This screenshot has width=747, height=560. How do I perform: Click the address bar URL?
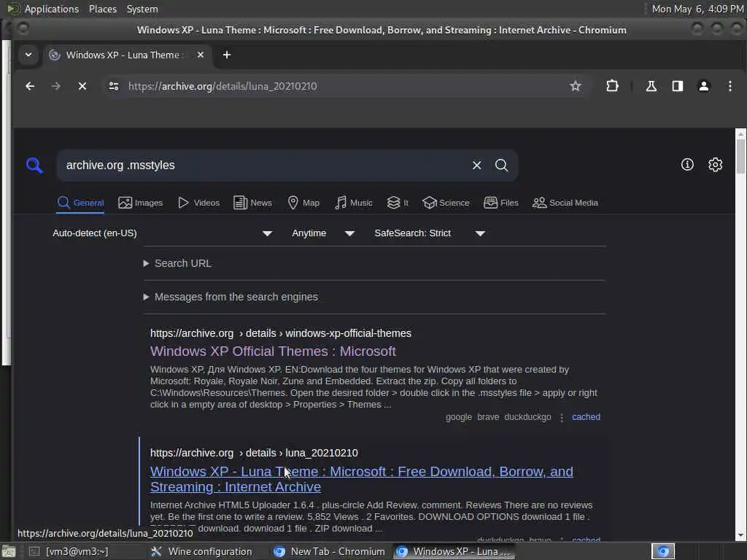coord(222,86)
